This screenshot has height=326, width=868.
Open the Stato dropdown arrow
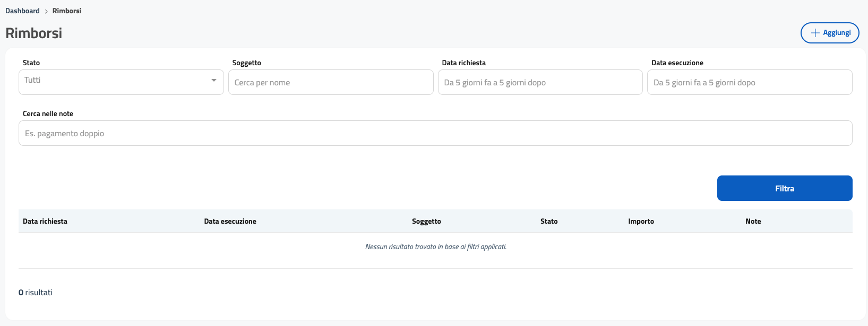click(213, 81)
